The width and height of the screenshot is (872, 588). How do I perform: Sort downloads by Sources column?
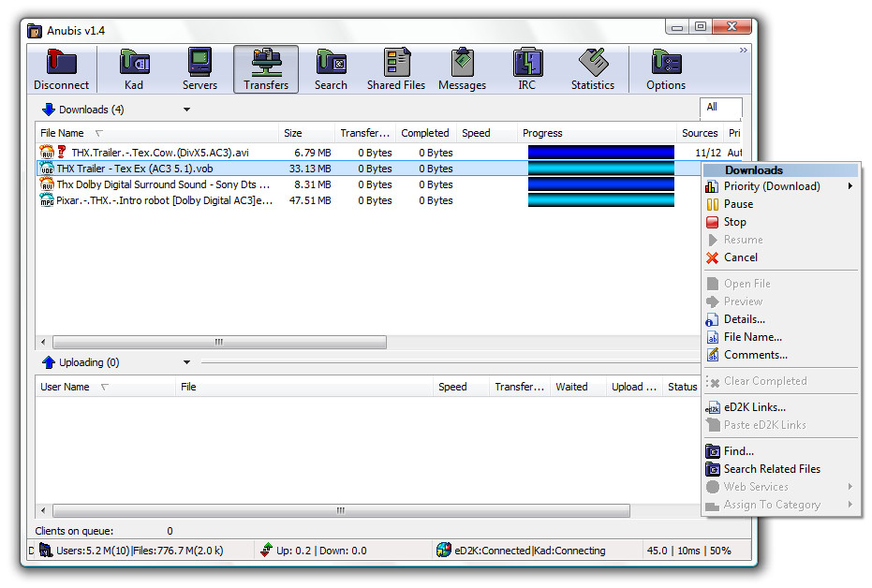tap(701, 133)
